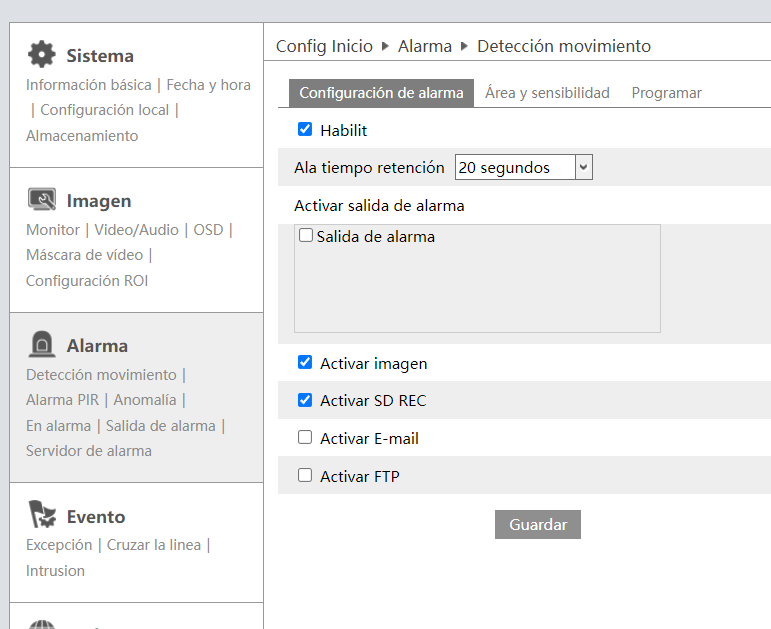Viewport: 771px width, 629px height.
Task: Open the tiempo retención dropdown
Action: pyautogui.click(x=524, y=167)
